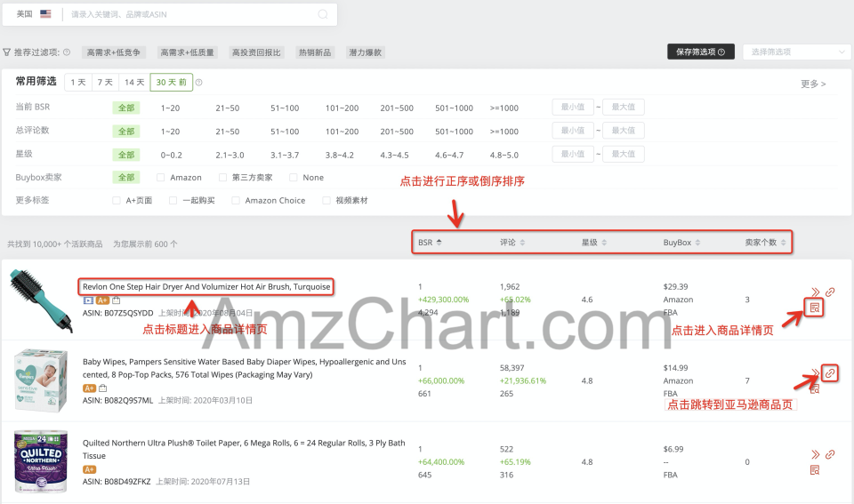
Task: Click keyword/brand/ASIN search field
Action: click(x=193, y=14)
